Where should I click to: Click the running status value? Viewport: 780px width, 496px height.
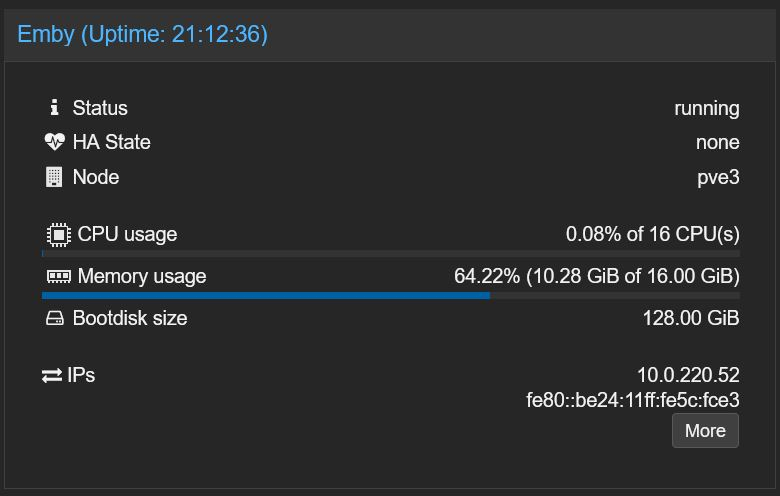(x=706, y=108)
